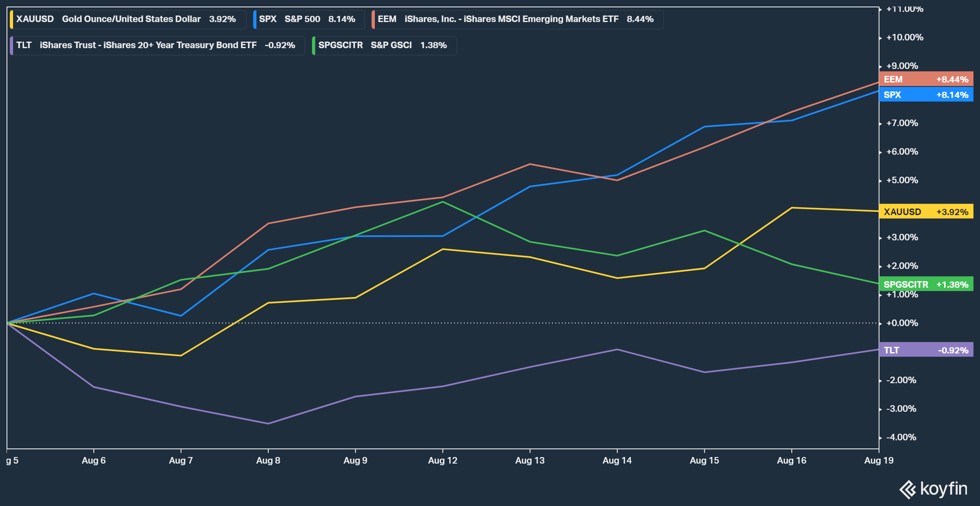Viewport: 980px width, 506px height.
Task: Click the -4.00% y-axis label
Action: pyautogui.click(x=901, y=437)
